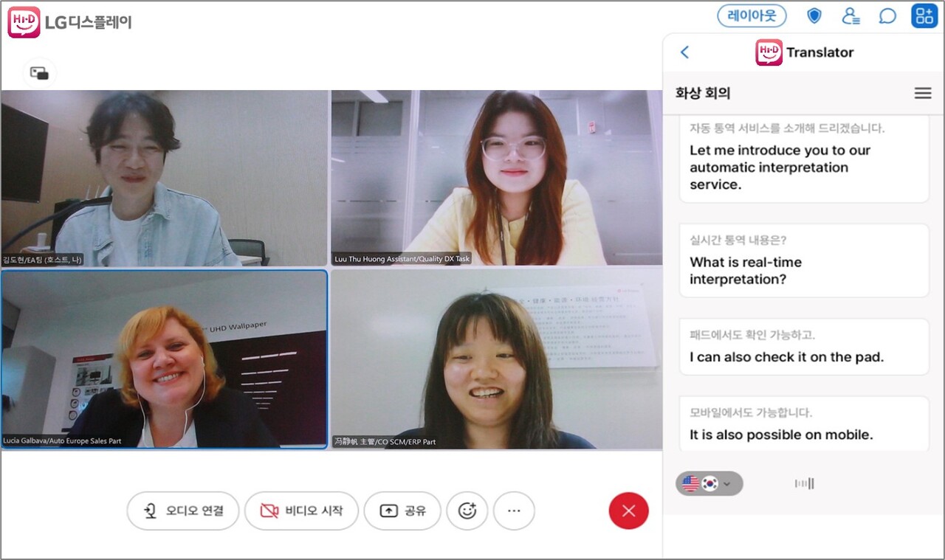945x560 pixels.
Task: Click the blue apps grid icon
Action: 923,15
